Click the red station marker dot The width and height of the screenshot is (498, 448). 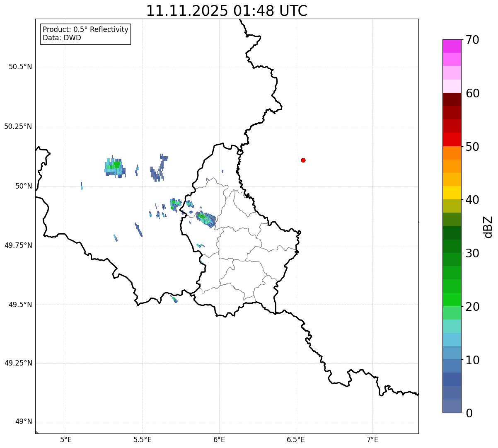coord(303,160)
